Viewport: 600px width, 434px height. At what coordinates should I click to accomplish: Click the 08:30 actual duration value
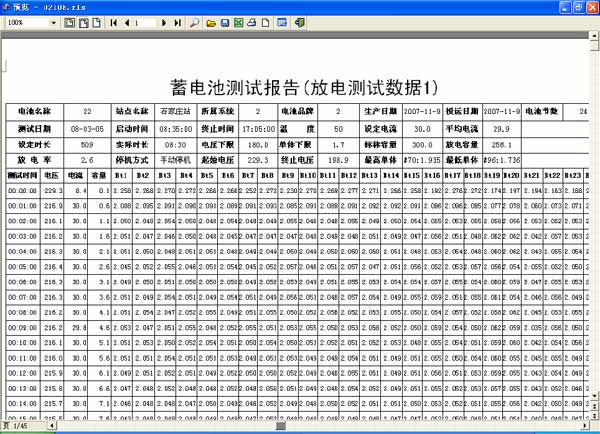(176, 145)
